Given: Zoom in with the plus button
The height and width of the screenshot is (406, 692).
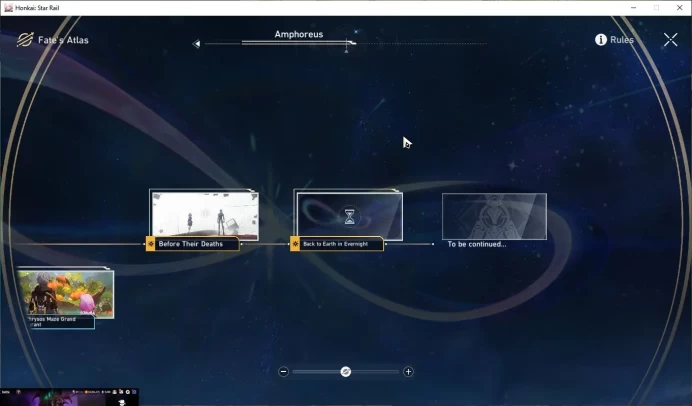Looking at the screenshot, I should [408, 372].
